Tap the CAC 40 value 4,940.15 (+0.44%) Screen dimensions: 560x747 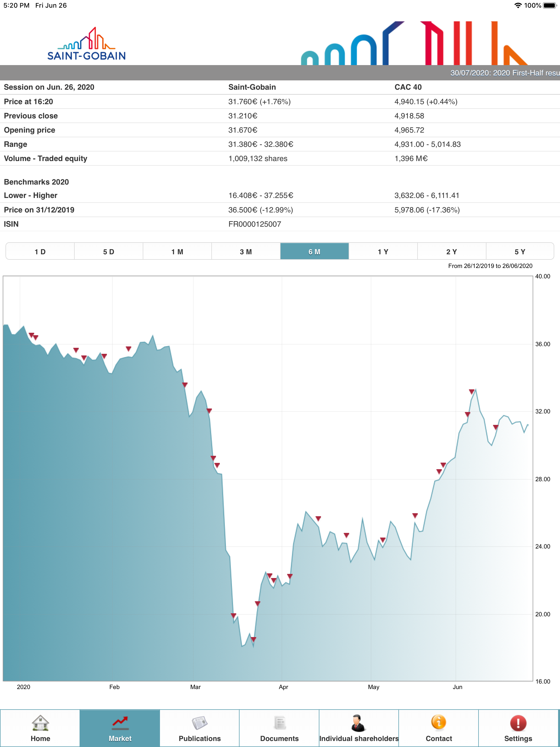pos(426,102)
